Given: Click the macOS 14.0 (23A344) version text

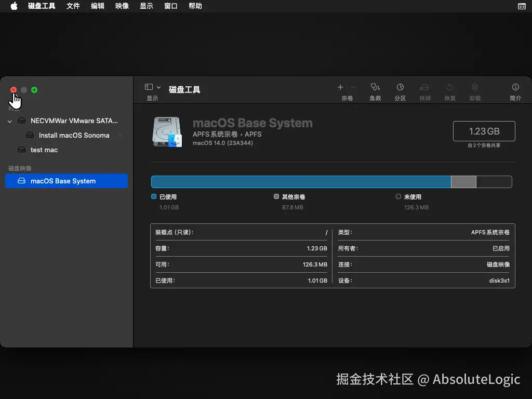Looking at the screenshot, I should pyautogui.click(x=222, y=143).
